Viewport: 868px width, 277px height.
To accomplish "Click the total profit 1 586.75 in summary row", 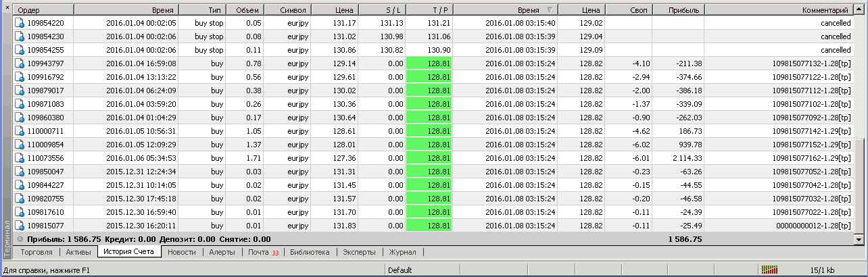I will tap(685, 239).
